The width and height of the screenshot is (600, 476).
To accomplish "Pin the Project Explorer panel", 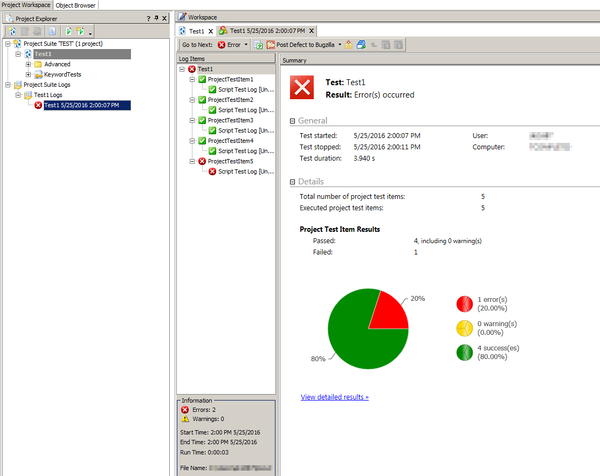I will pos(156,18).
